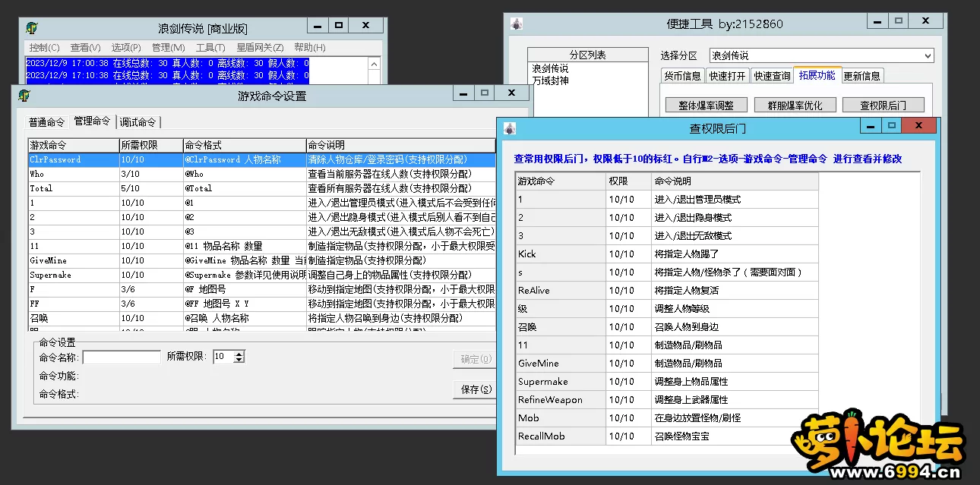Click the Mob row in 查权限后门
980x485 pixels.
[x=667, y=418]
